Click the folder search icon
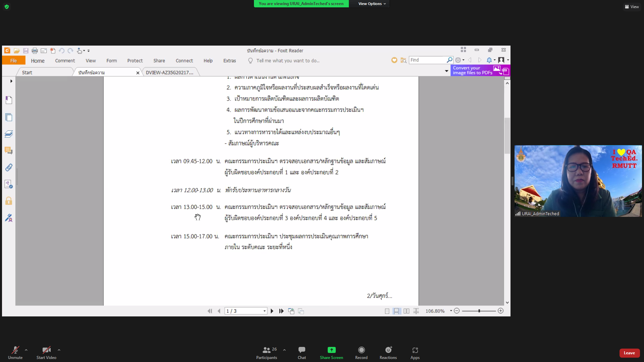The height and width of the screenshot is (362, 644). pyautogui.click(x=404, y=60)
